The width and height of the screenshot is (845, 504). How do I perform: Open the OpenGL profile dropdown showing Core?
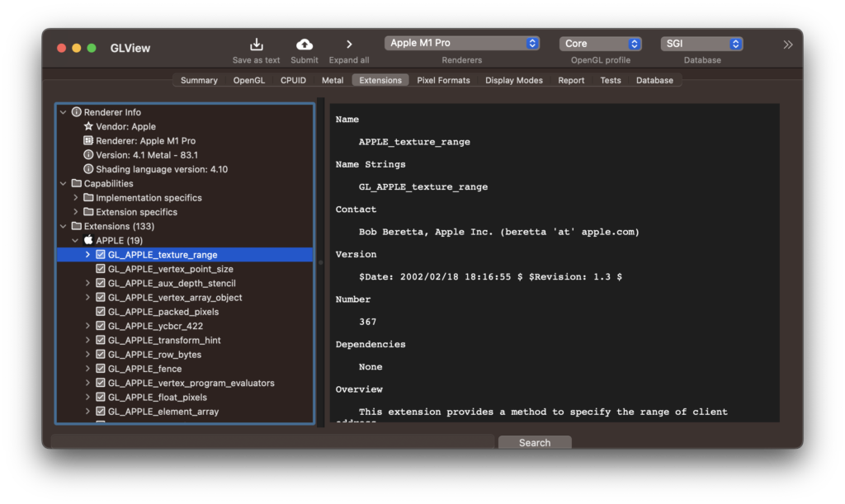[x=601, y=44]
